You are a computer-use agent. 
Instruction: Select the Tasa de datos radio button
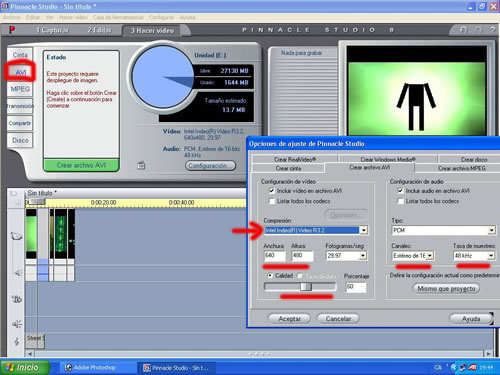click(x=300, y=276)
